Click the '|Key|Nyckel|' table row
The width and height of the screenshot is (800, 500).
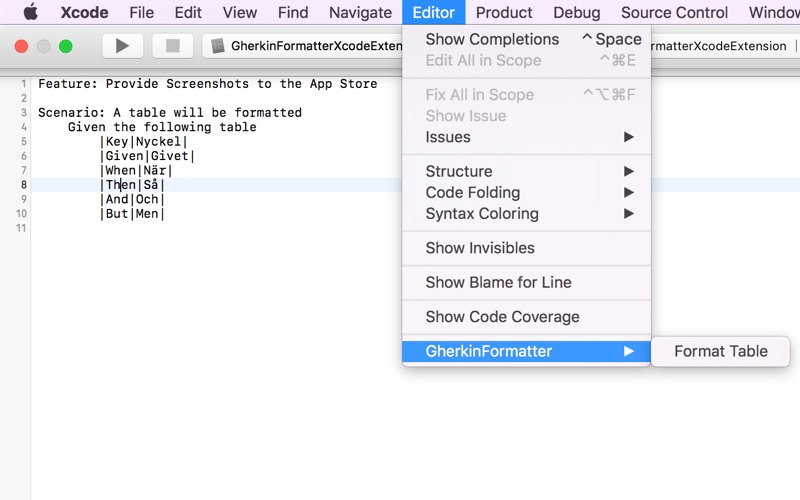[x=143, y=141]
